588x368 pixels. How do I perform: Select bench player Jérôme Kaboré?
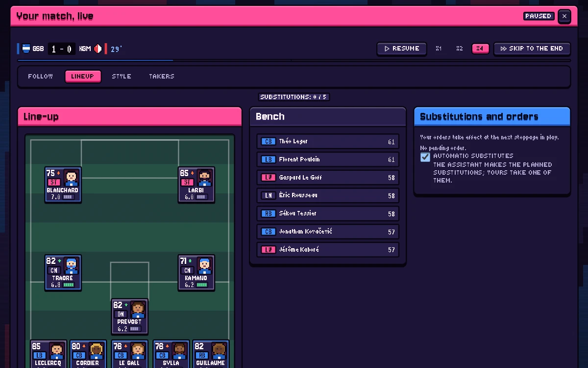328,250
